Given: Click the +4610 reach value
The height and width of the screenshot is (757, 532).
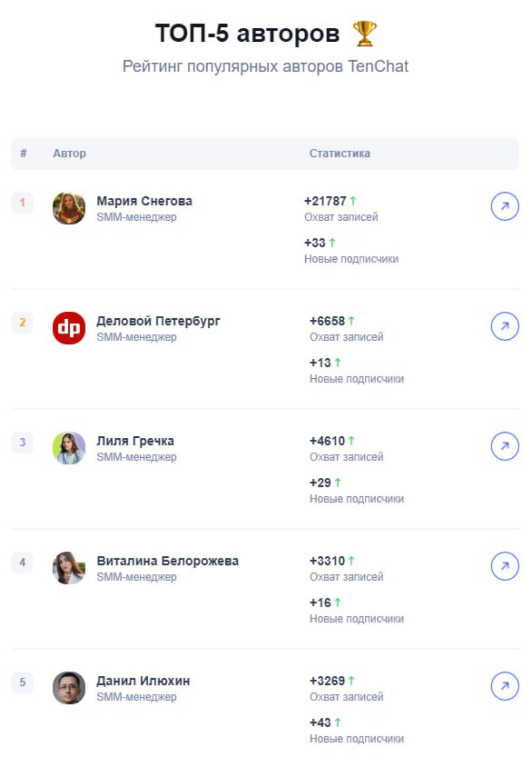Looking at the screenshot, I should point(327,441).
